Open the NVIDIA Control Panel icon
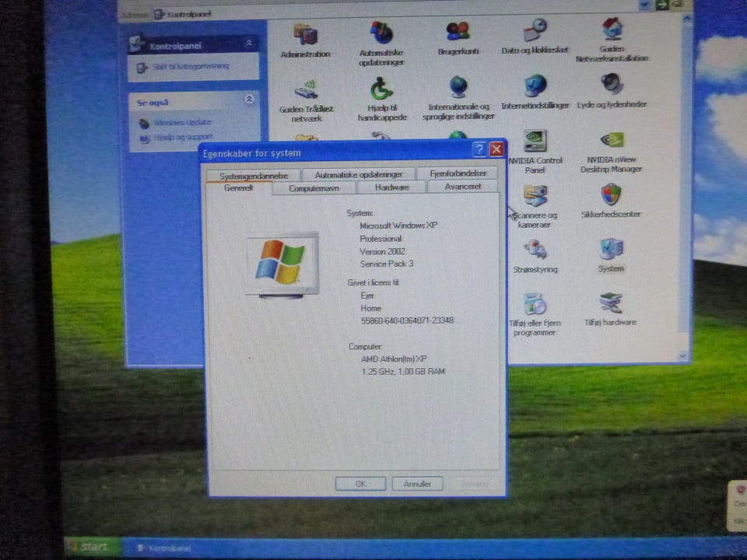This screenshot has height=560, width=747. click(x=535, y=152)
